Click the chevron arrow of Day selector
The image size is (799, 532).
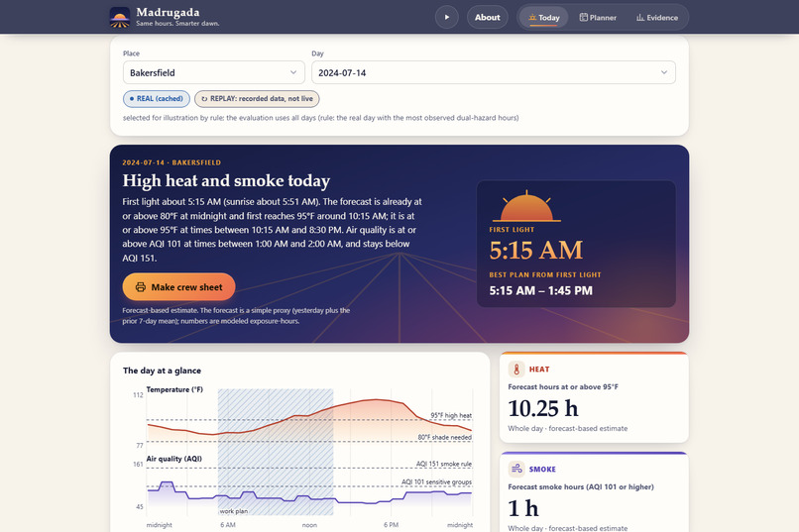click(664, 72)
